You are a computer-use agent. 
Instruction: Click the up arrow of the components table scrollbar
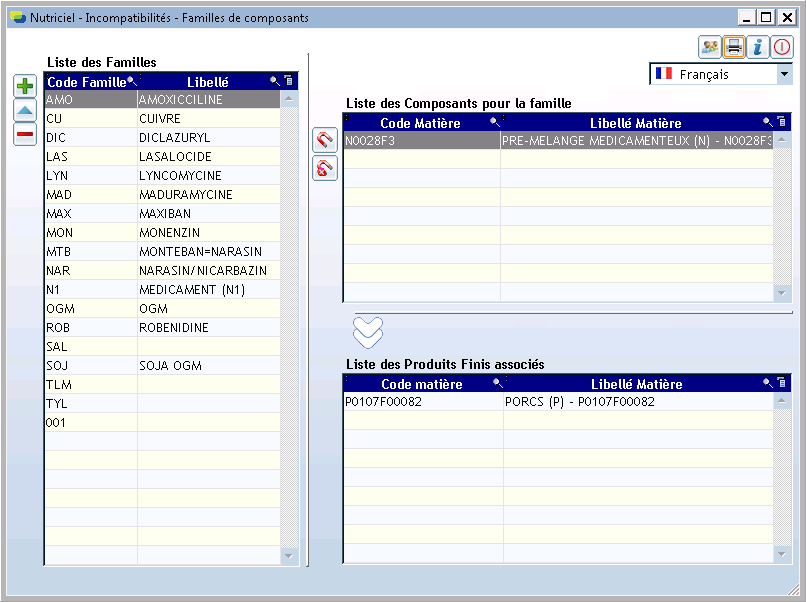782,140
